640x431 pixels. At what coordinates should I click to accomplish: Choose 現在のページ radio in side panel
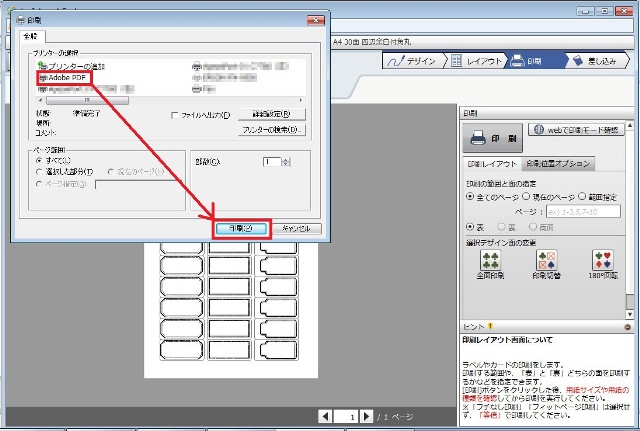(527, 197)
